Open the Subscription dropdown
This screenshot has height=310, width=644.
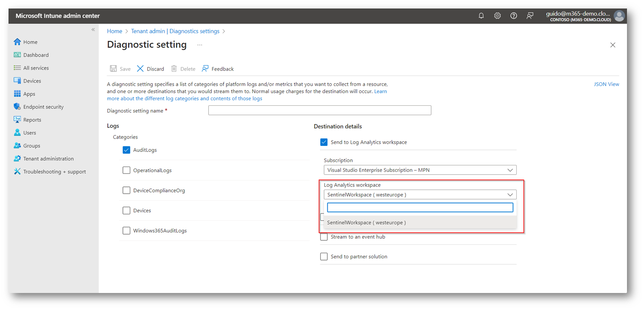tap(420, 170)
